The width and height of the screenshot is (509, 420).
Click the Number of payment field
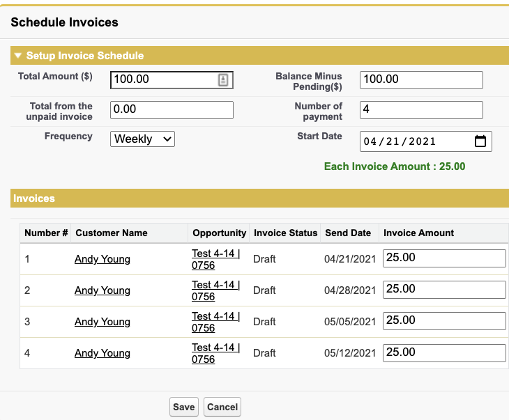(x=421, y=110)
